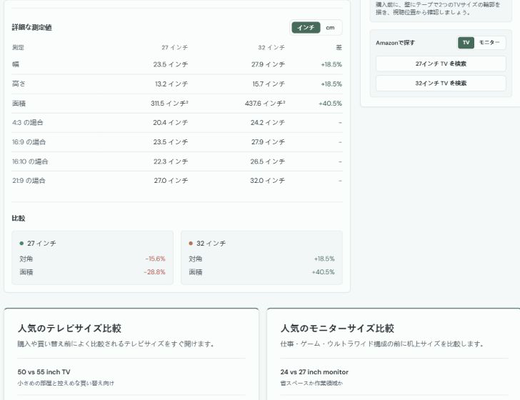This screenshot has height=400, width=520.
Task: Click the 16:9 の場合 row label
Action: click(x=29, y=142)
